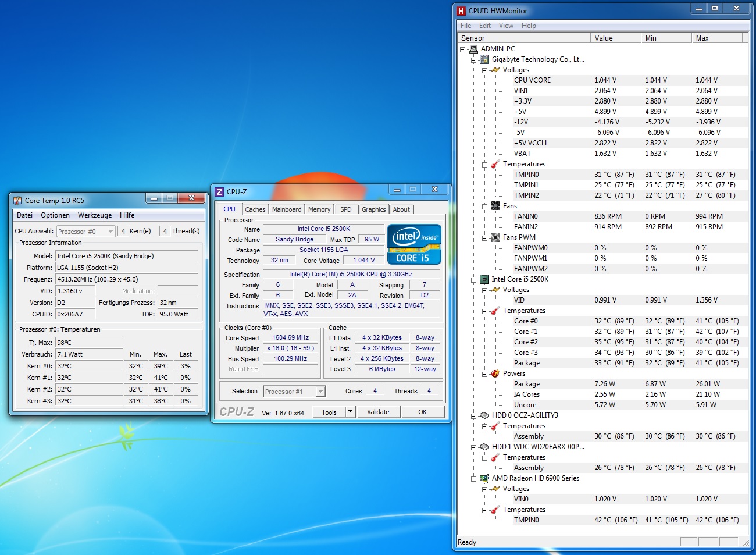Click the Tj. Max 98°C field
The image size is (756, 555).
coord(89,343)
